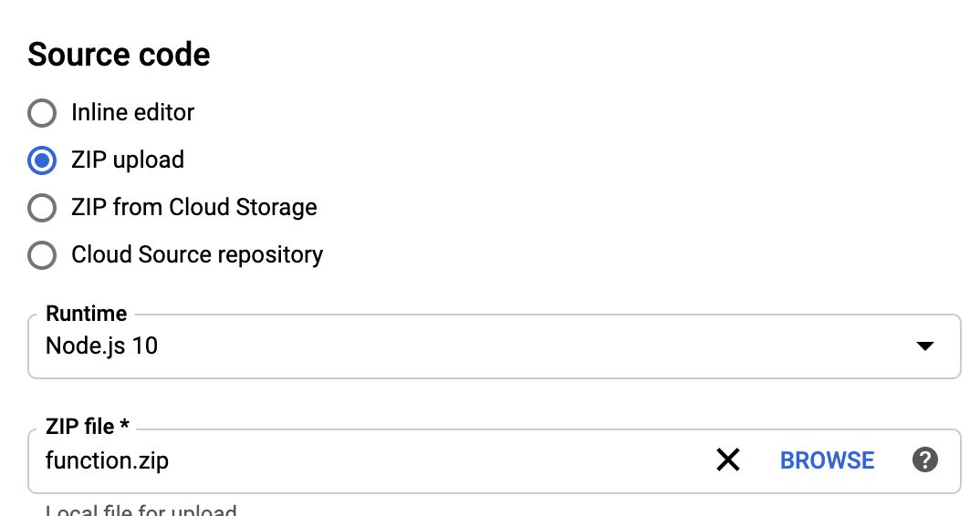This screenshot has width=980, height=516.
Task: Choose the ZIP upload radio button
Action: tap(42, 160)
